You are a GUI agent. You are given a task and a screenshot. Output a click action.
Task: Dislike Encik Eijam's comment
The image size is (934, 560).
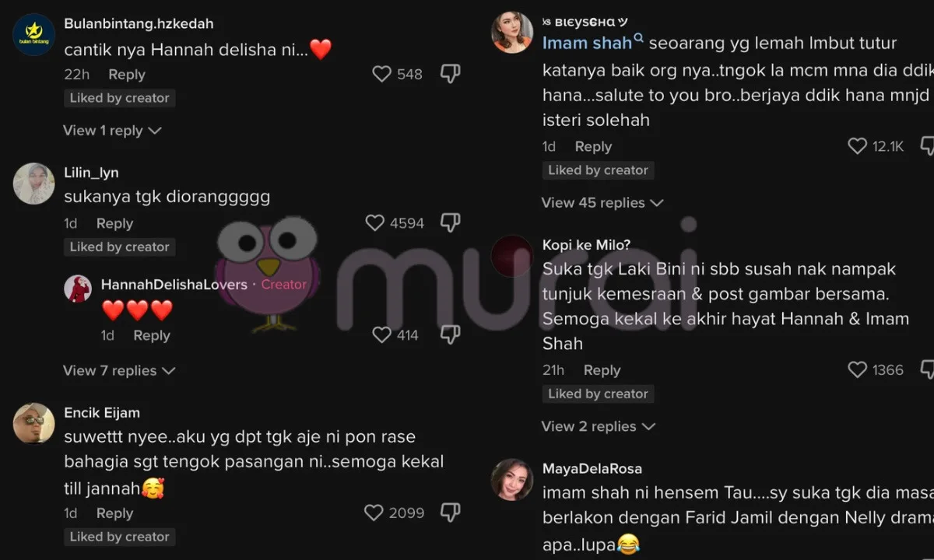(x=451, y=513)
